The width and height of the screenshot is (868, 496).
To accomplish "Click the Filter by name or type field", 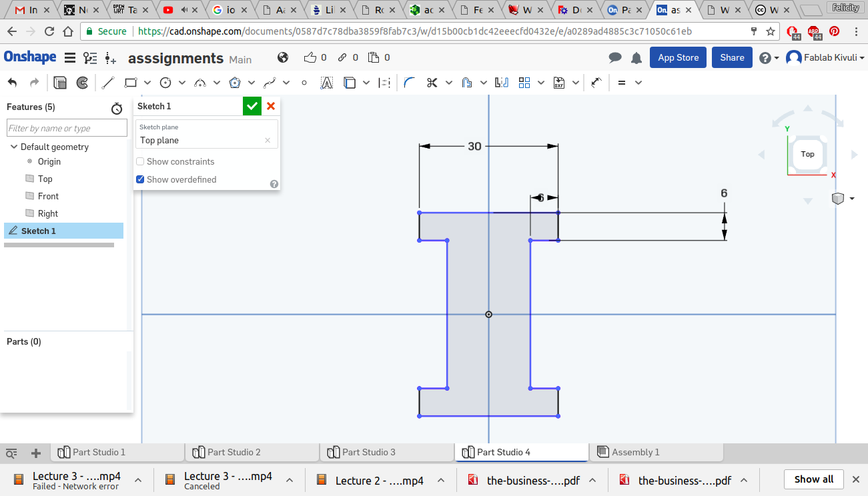I will (67, 128).
